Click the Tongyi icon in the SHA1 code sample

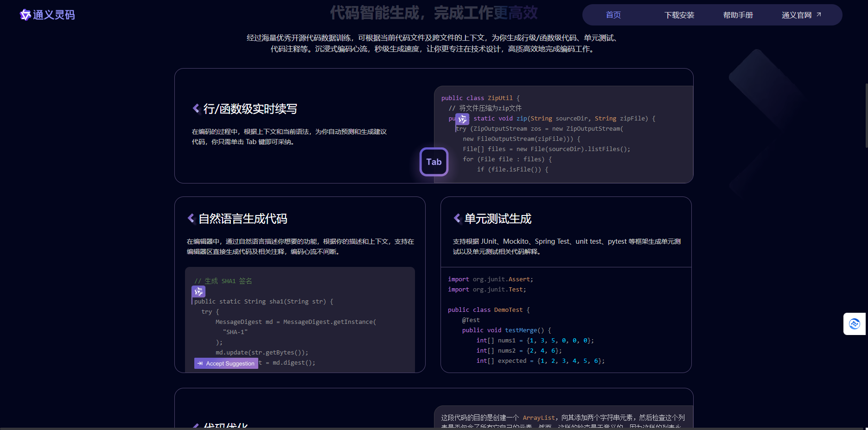(x=198, y=291)
